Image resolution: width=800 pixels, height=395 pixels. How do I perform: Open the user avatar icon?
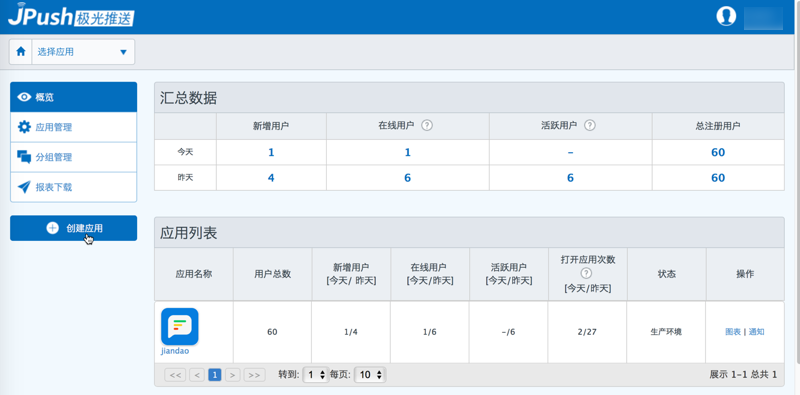click(726, 16)
